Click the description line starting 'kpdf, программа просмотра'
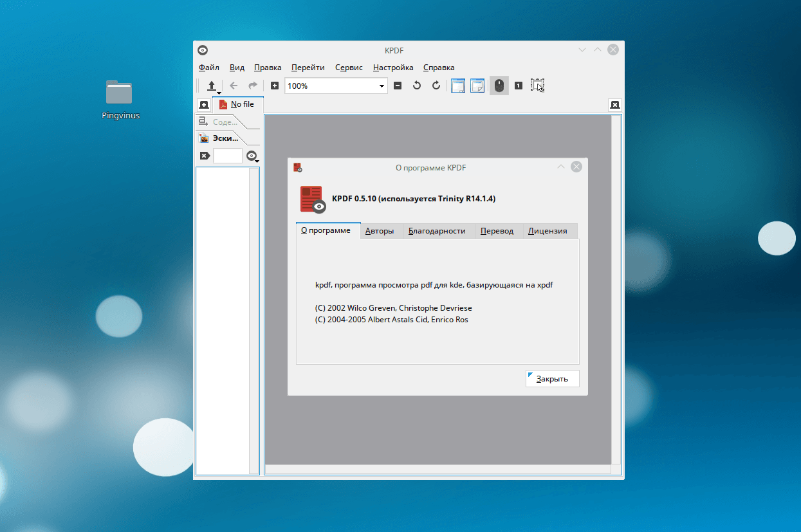Image resolution: width=801 pixels, height=532 pixels. click(x=434, y=285)
